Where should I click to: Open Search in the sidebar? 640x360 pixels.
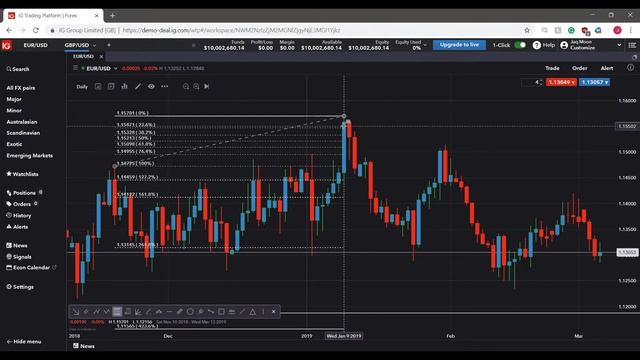[x=18, y=69]
